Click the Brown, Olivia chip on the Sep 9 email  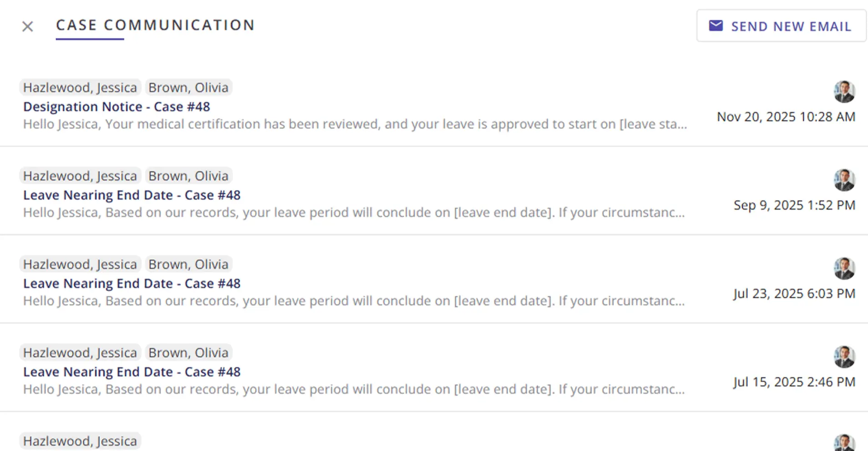(x=188, y=176)
